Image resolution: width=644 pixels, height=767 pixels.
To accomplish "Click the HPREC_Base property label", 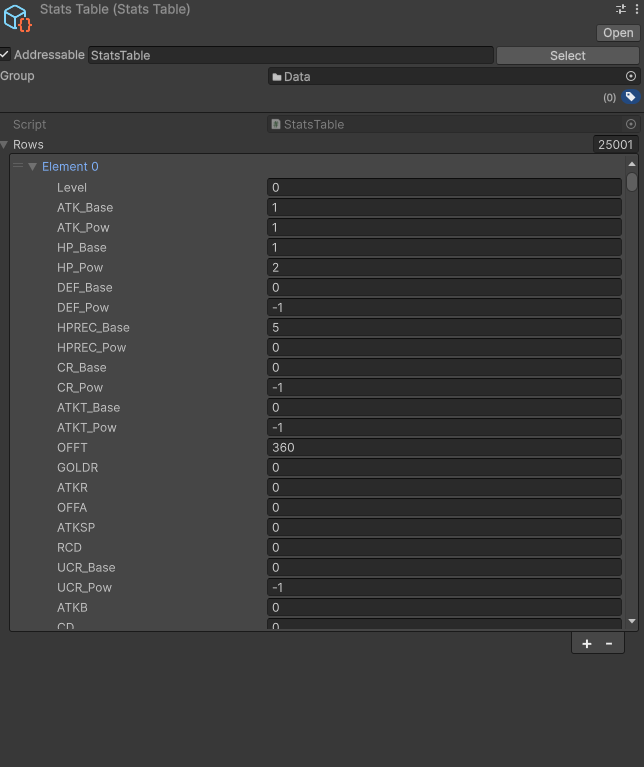I will 93,328.
